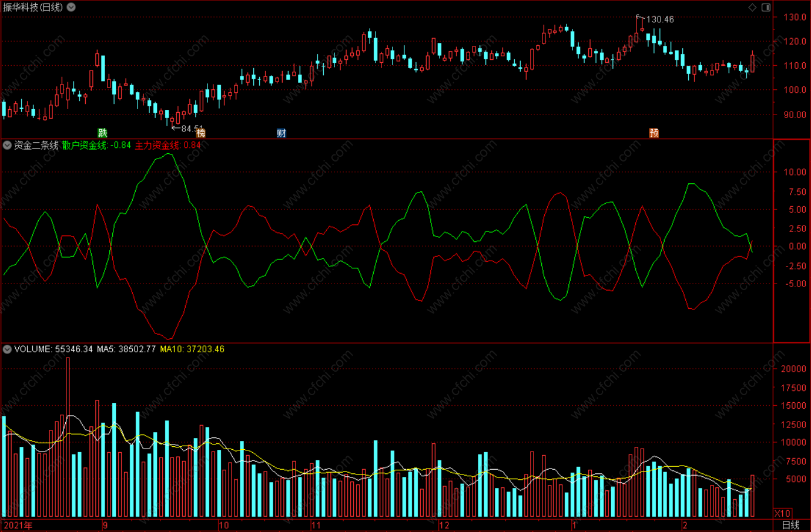
Task: Click month 9 on the time axis
Action: tap(105, 525)
